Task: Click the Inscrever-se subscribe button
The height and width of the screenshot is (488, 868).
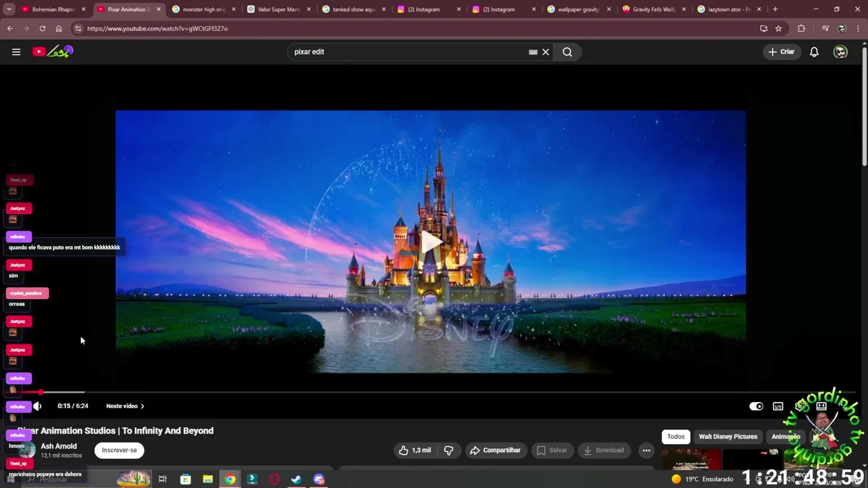Action: click(x=119, y=450)
